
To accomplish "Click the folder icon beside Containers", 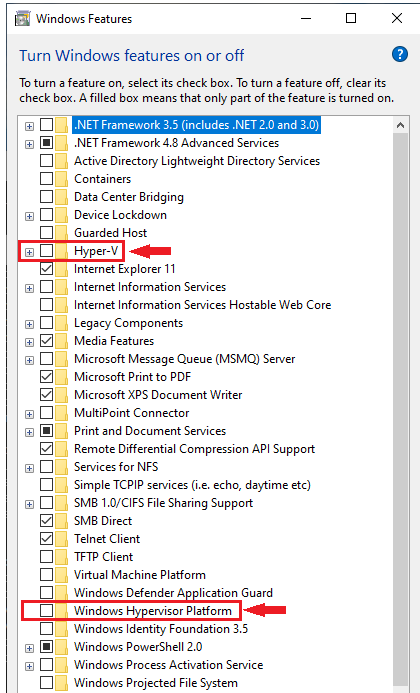I will click(x=62, y=179).
